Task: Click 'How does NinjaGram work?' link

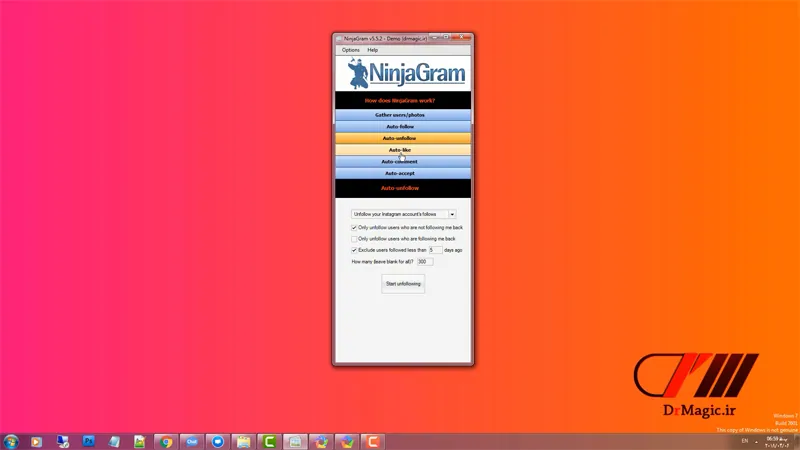Action: coord(399,101)
